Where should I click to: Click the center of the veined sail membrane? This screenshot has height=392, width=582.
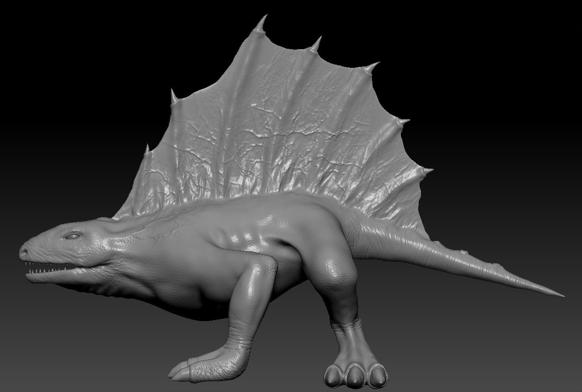coord(280,126)
